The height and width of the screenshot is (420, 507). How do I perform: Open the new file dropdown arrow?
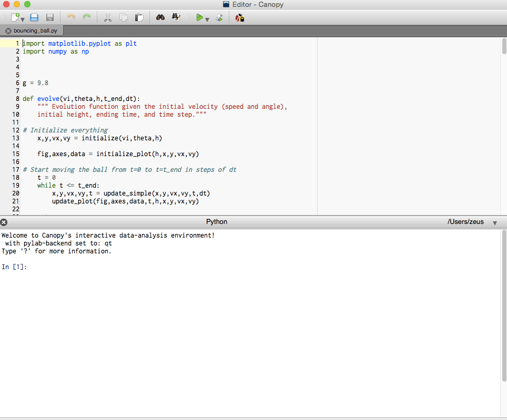click(22, 19)
